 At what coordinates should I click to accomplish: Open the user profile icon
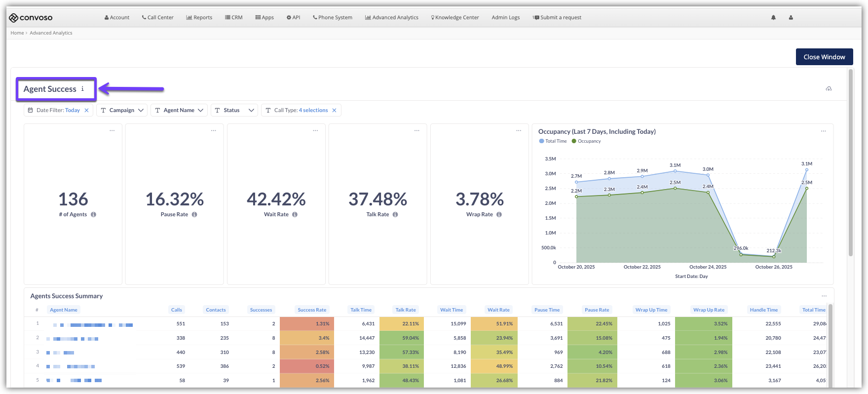[x=791, y=17]
